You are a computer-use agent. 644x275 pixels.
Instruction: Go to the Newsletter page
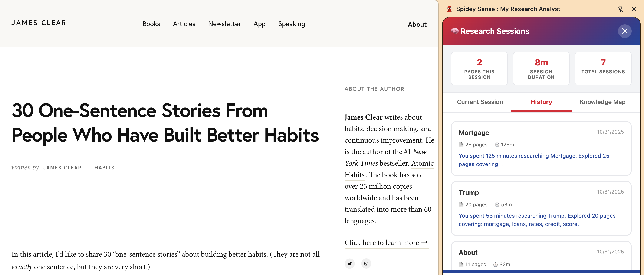(224, 24)
